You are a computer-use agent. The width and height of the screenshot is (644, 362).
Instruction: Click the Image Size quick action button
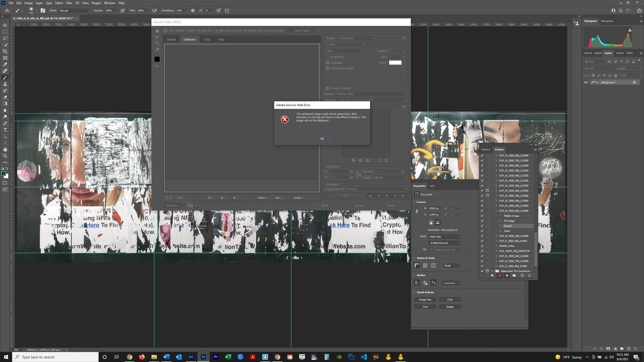pos(425,299)
